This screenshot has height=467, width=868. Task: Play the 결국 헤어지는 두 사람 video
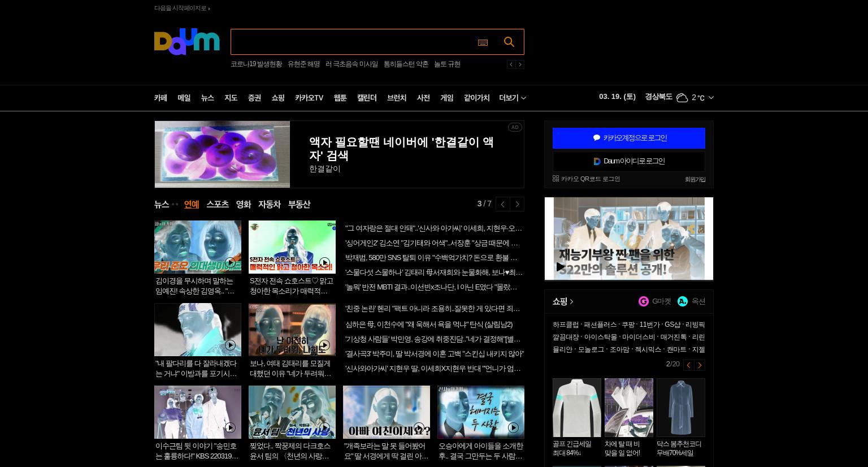(481, 412)
